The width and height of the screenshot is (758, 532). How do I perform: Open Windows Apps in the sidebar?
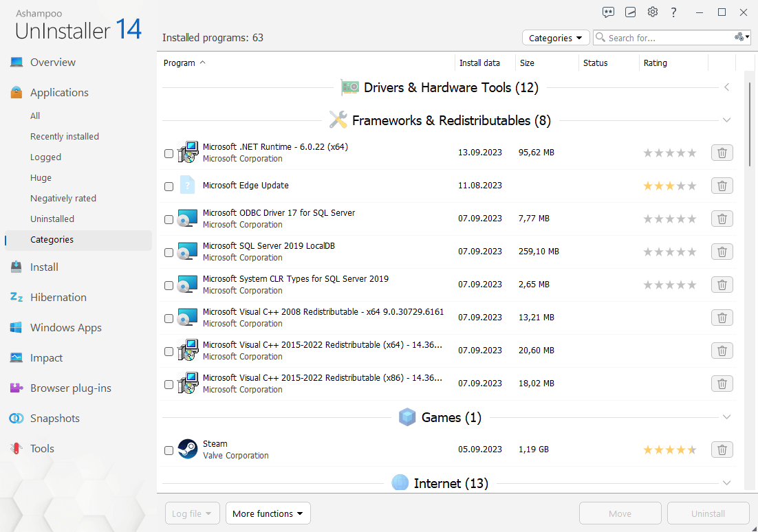[x=65, y=327]
